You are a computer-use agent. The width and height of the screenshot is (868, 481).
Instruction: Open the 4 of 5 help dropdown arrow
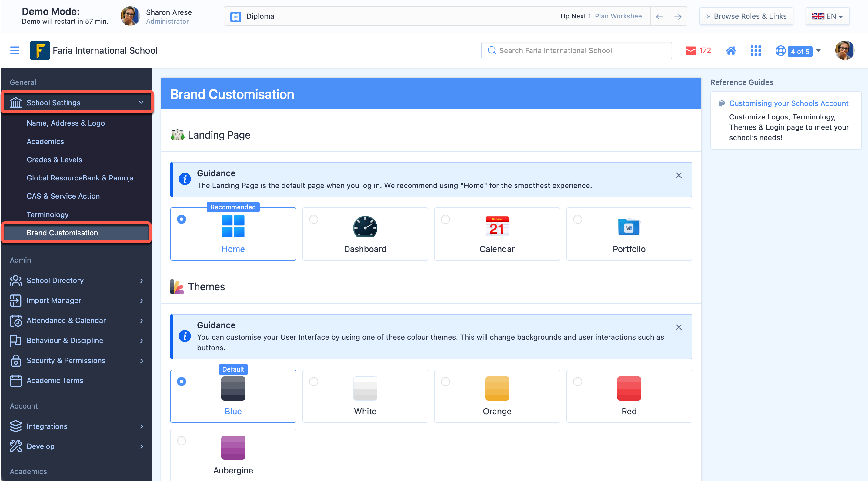click(818, 51)
